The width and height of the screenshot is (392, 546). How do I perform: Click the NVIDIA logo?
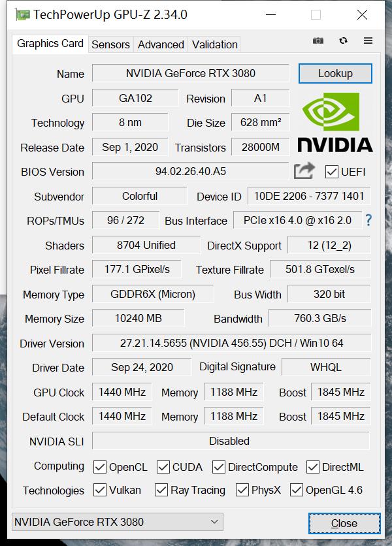point(335,121)
